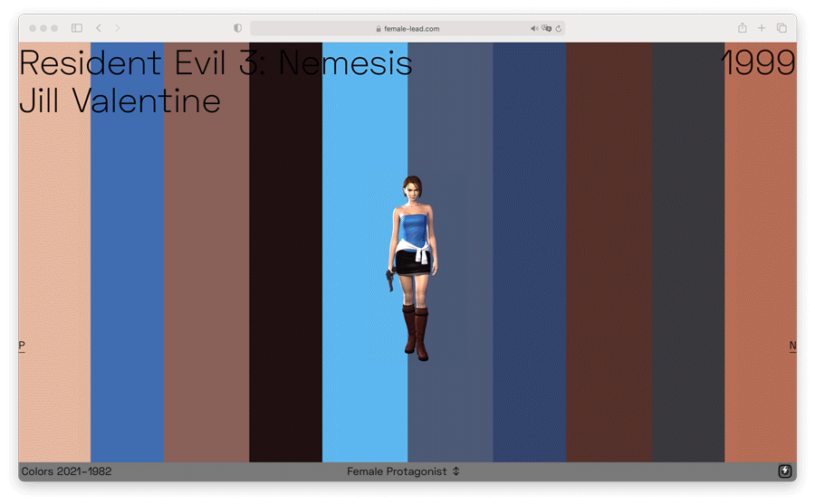This screenshot has width=815, height=504.
Task: Show the tab overview icon
Action: [x=781, y=28]
